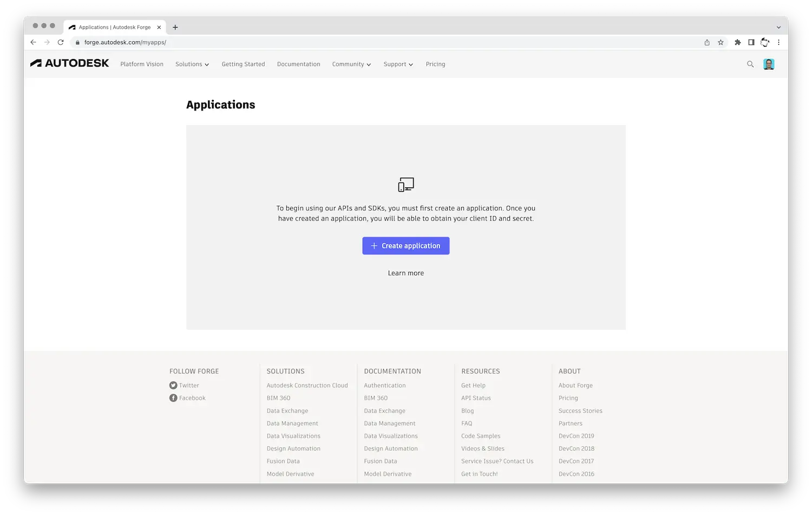Click the Twitter icon in footer
Viewport: 812px width, 515px height.
(x=173, y=386)
